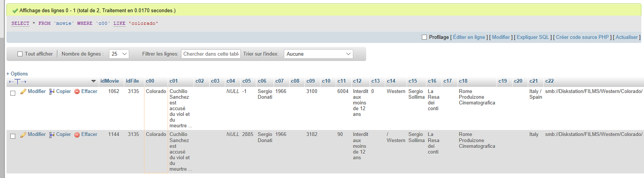Open the column header dropdown triangle

93,81
